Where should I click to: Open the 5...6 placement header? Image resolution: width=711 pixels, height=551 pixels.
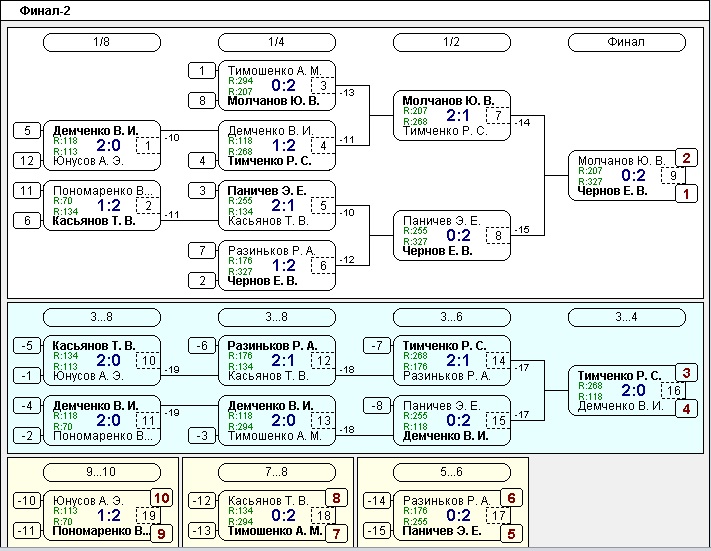click(452, 472)
